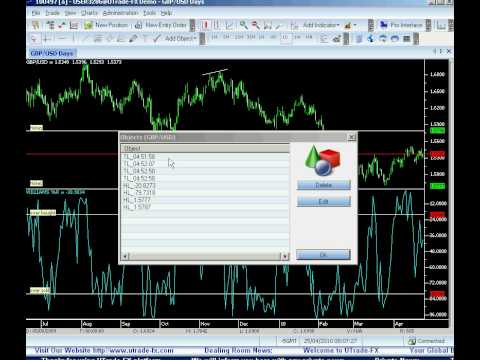480x360 pixels.
Task: Click the green New Position icon
Action: (88, 25)
